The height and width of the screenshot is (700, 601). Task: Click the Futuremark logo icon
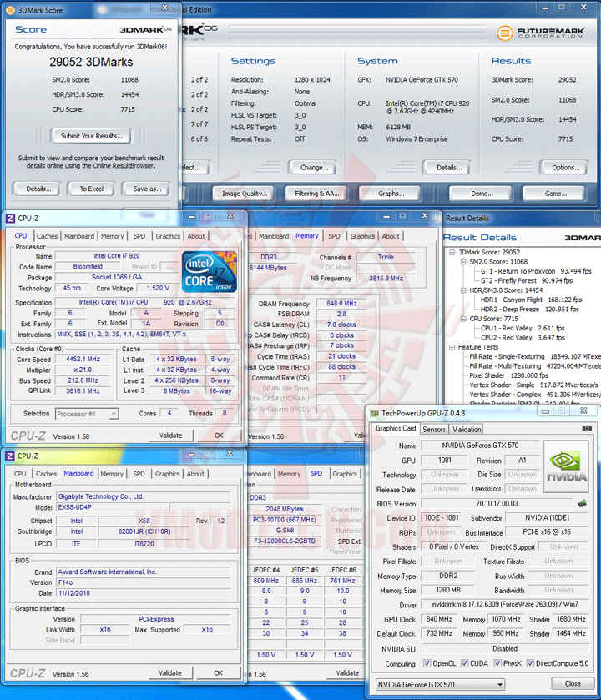(x=504, y=33)
